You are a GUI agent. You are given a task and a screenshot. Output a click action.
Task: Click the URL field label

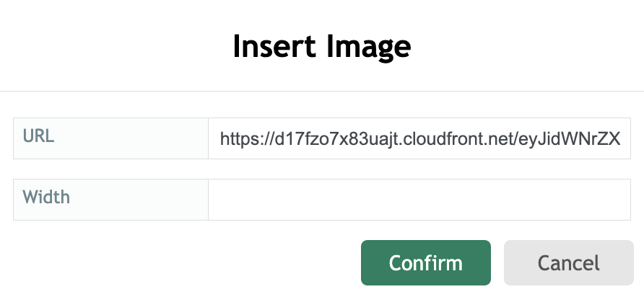click(38, 136)
